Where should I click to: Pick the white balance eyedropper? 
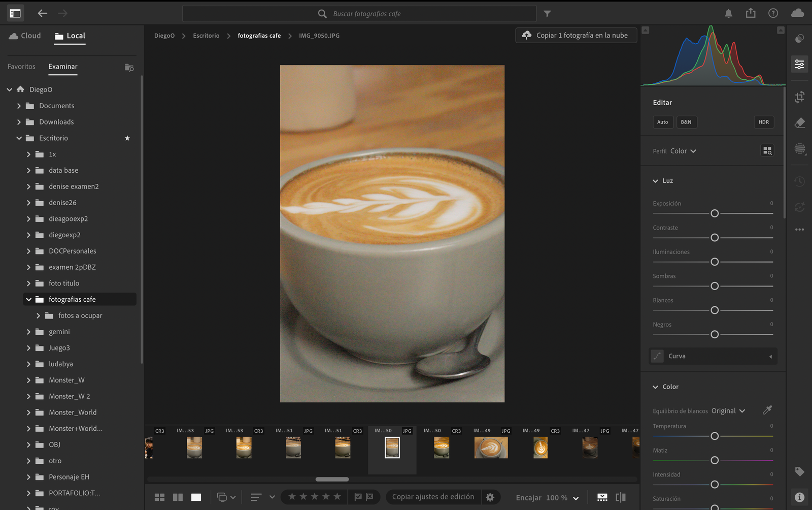(767, 410)
